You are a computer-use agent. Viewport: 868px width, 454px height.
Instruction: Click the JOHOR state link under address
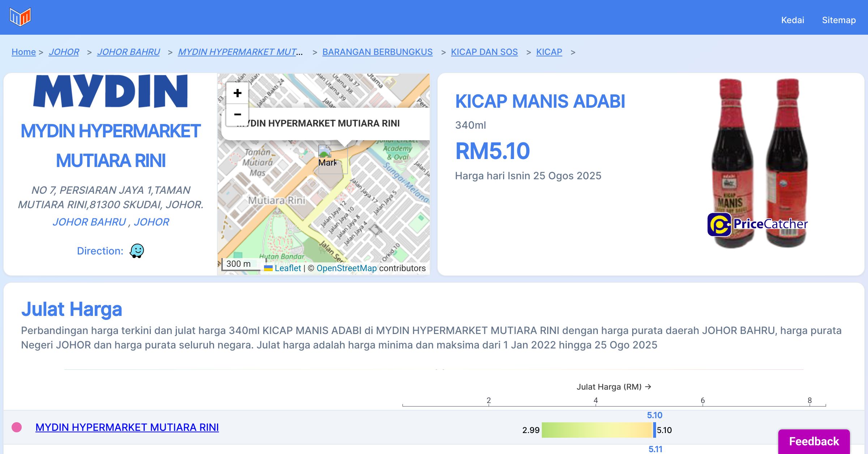(x=152, y=222)
